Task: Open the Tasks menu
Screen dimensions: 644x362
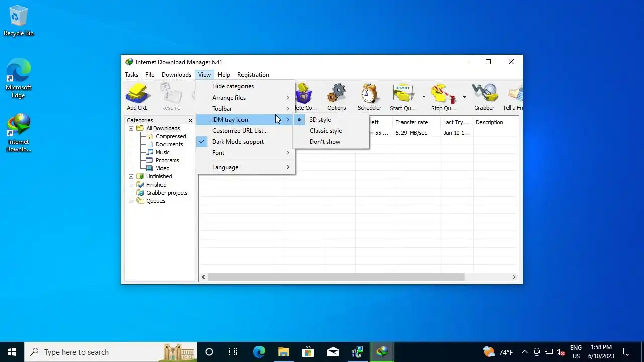Action: click(x=132, y=75)
